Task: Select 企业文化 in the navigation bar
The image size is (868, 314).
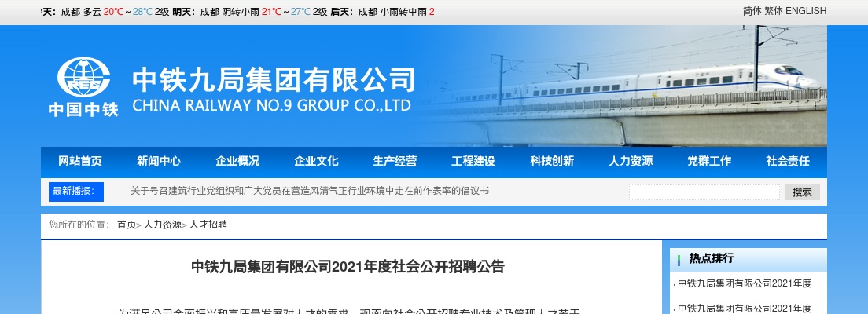Action: 316,161
